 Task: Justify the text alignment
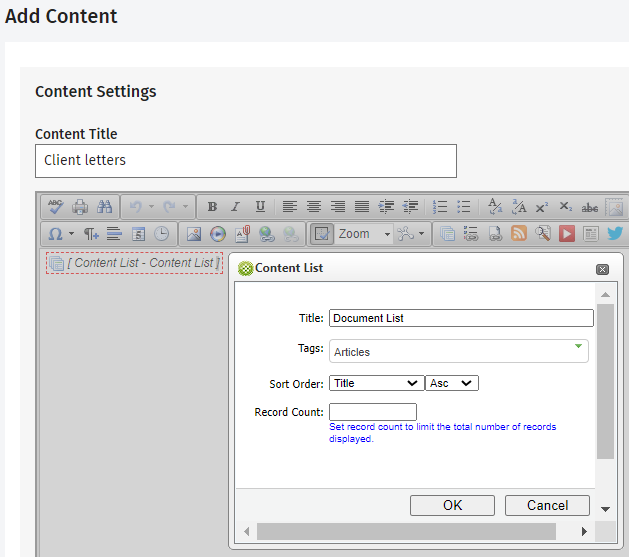362,207
